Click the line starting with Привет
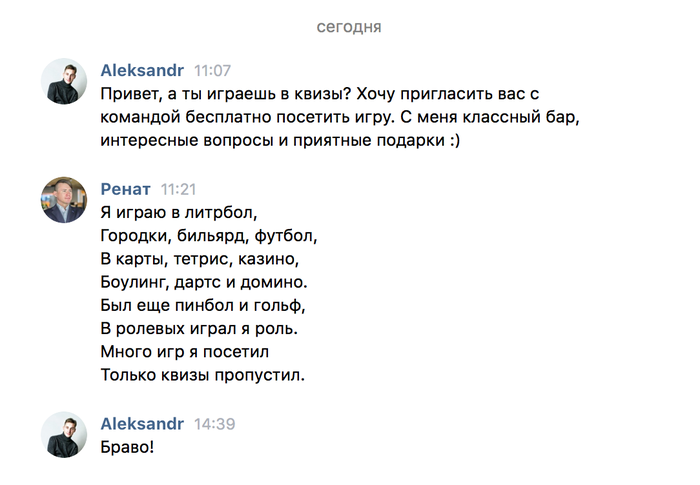Screen dimensions: 700x485 (x=320, y=94)
